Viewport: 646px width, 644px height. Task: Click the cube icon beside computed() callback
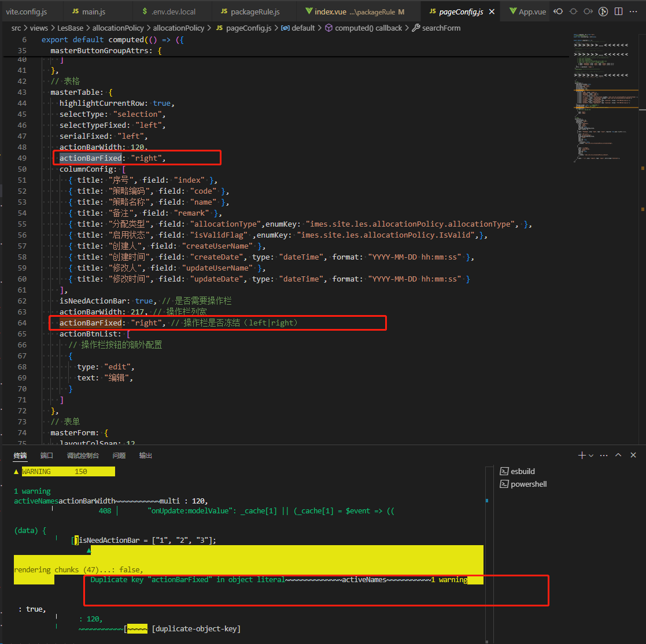click(x=328, y=28)
